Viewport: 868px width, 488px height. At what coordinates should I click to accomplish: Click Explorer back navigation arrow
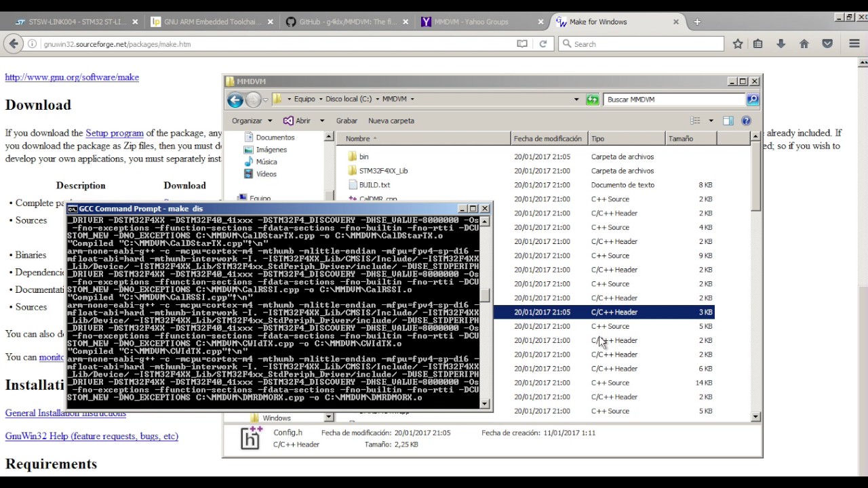coord(235,100)
